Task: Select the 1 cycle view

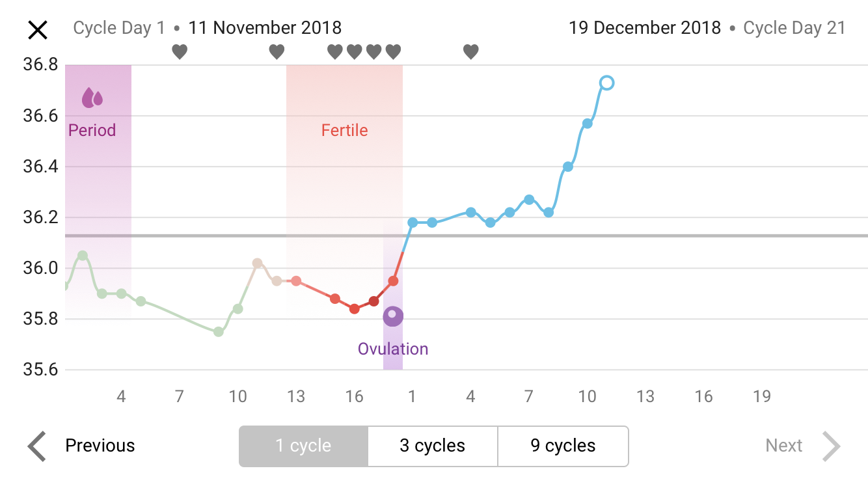Action: tap(303, 446)
